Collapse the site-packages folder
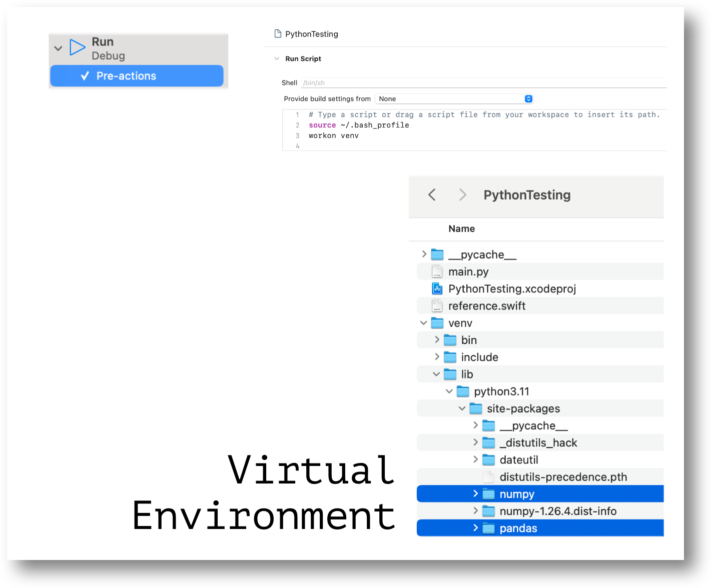This screenshot has width=712, height=588. coord(462,408)
